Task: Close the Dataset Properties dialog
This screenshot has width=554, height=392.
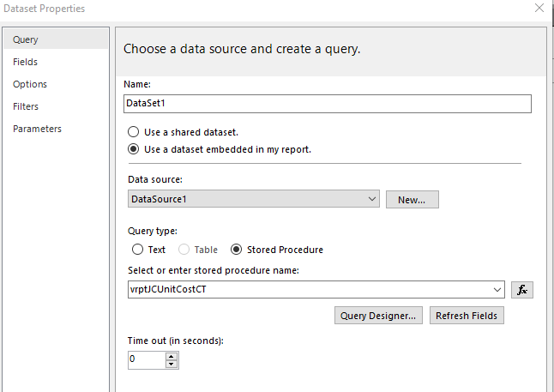Action: [539, 9]
